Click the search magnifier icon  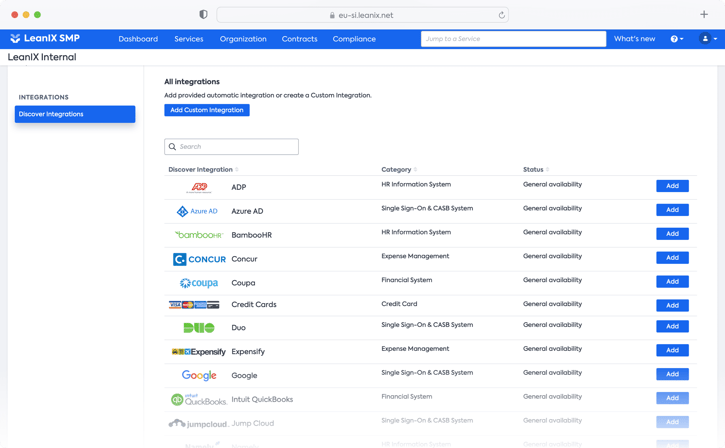pos(172,147)
